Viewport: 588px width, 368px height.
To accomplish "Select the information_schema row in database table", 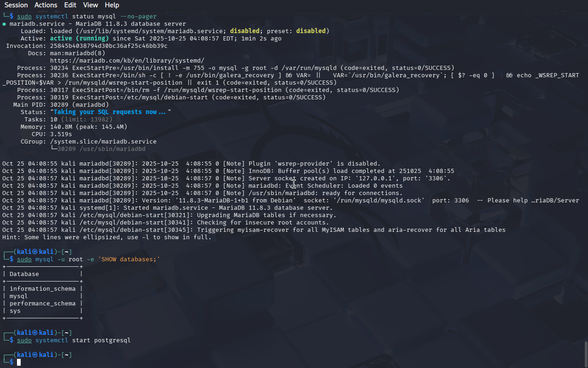I will click(x=42, y=289).
